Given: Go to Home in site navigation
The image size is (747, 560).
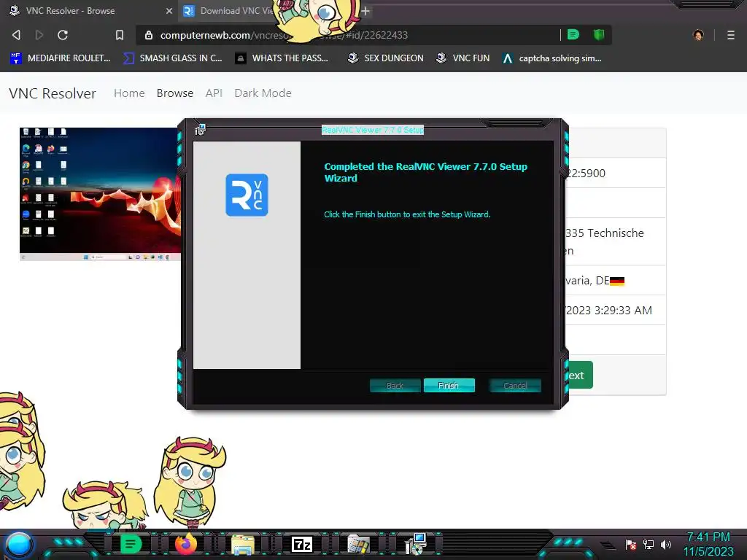Looking at the screenshot, I should [129, 93].
